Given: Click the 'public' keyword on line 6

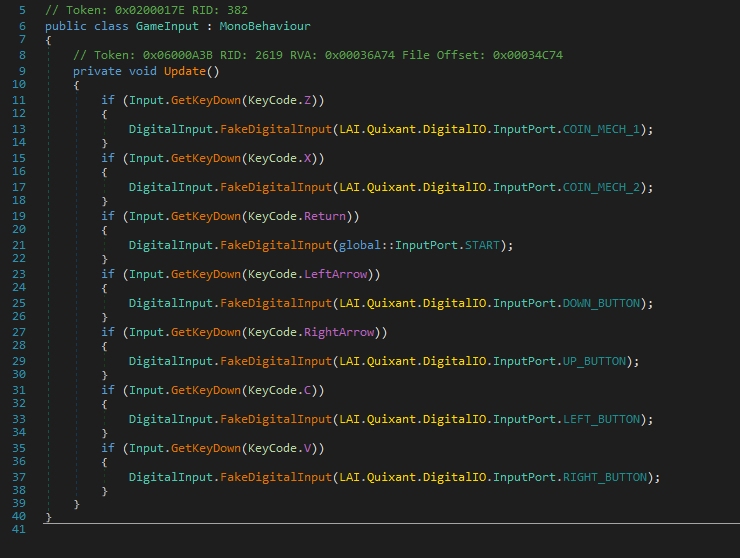Looking at the screenshot, I should click(66, 26).
